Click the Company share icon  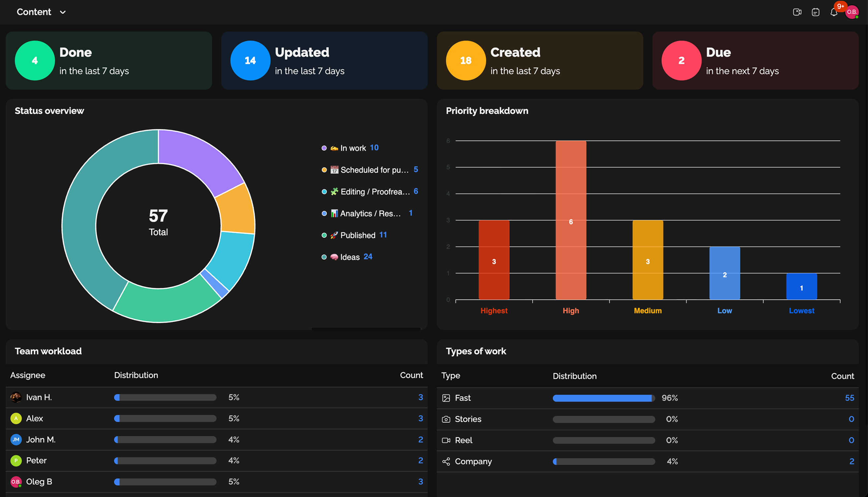tap(446, 461)
